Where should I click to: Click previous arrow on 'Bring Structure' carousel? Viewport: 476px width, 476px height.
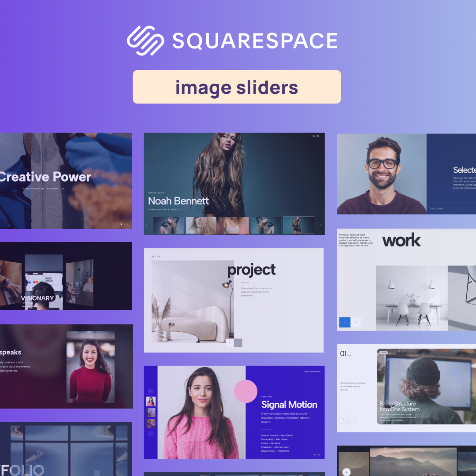(343, 420)
